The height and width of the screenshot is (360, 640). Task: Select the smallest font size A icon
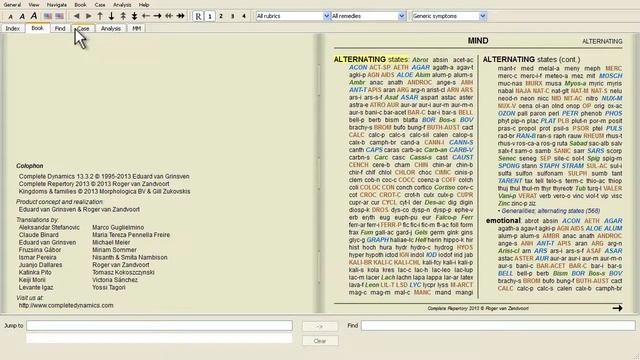pos(11,17)
